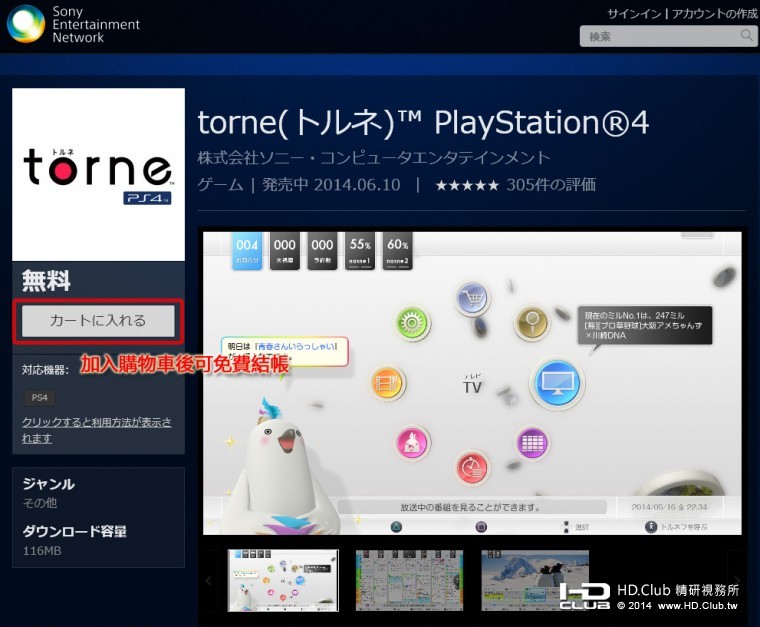This screenshot has width=760, height=627.
Task: Click the その他 genre value
Action: coord(40,503)
